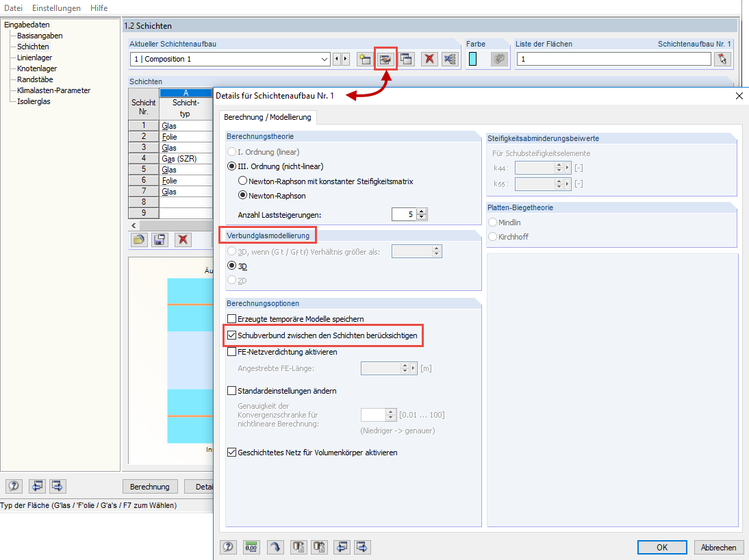749x560 pixels.
Task: Open Klimalasten-Parameter in the navigator
Action: [x=53, y=90]
